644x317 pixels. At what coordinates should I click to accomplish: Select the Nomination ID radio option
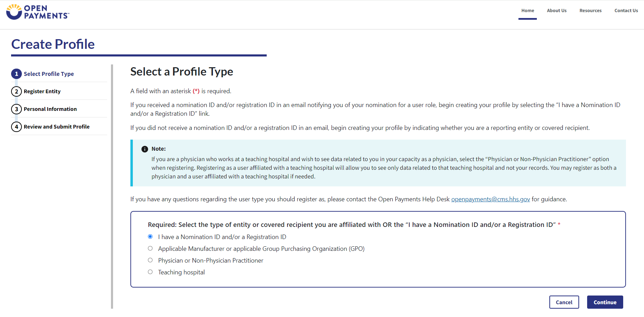pos(150,237)
